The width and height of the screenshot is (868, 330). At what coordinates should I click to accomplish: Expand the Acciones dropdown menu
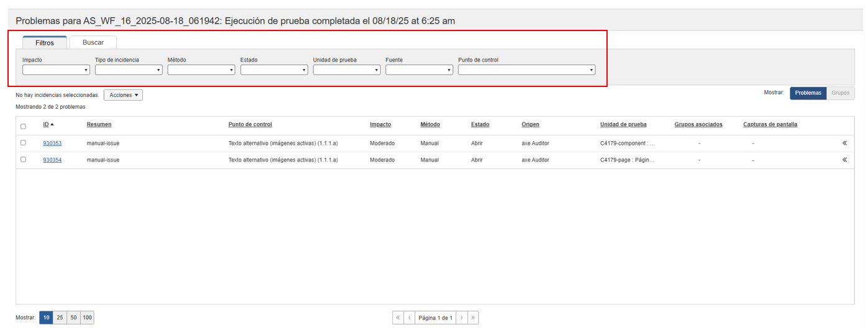coord(123,95)
